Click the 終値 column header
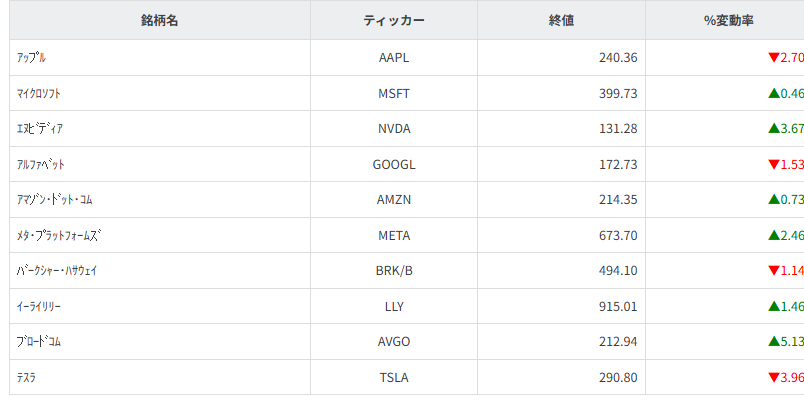Screen dimensions: 804x408 pyautogui.click(x=561, y=20)
